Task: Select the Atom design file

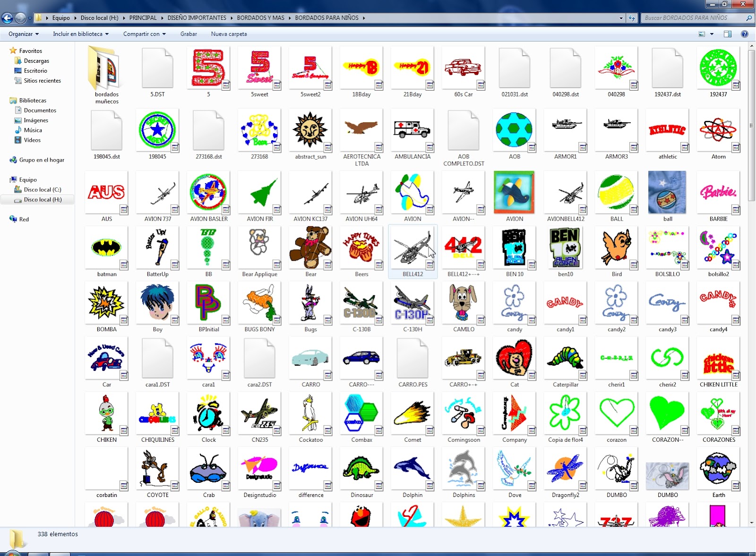Action: coord(719,130)
